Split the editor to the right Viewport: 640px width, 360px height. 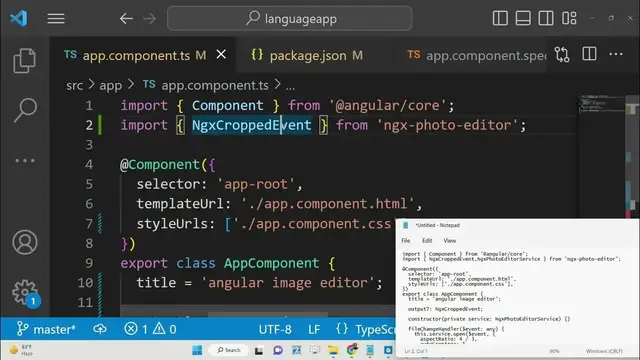[x=589, y=54]
